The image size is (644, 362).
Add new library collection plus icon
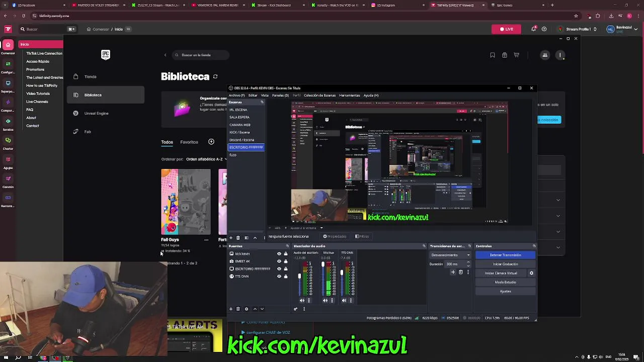tap(211, 142)
